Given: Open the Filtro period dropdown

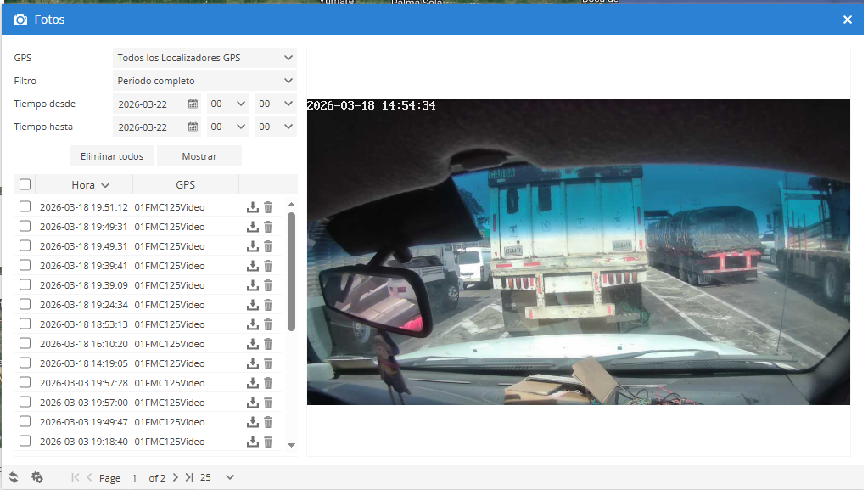Looking at the screenshot, I should (x=204, y=81).
